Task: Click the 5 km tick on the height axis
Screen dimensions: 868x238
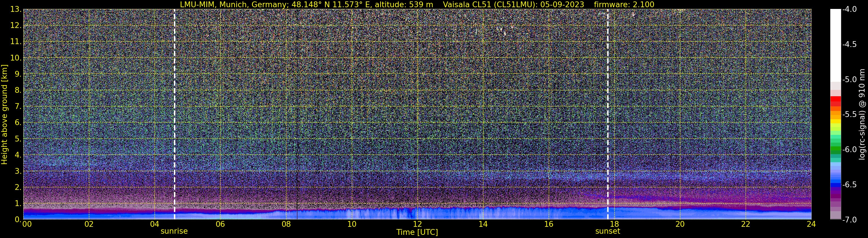Action: click(18, 139)
